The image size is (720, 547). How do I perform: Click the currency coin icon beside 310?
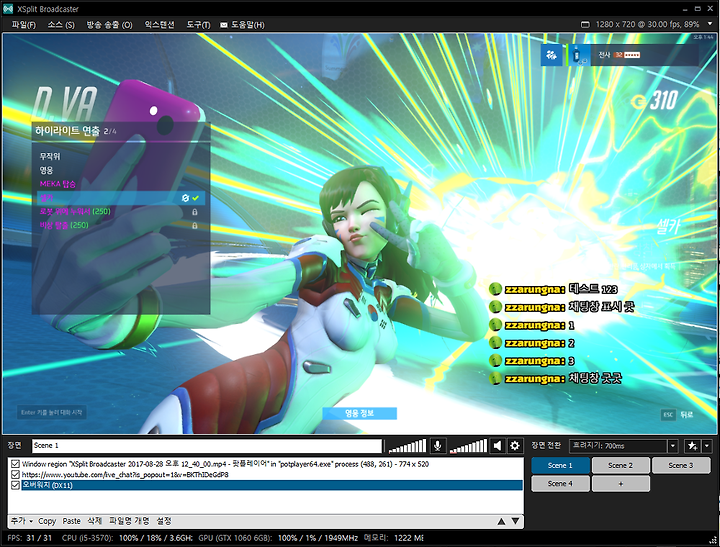tap(638, 102)
